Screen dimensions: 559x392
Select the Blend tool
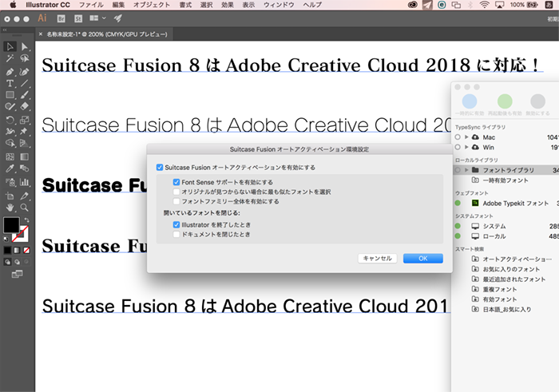click(x=24, y=168)
